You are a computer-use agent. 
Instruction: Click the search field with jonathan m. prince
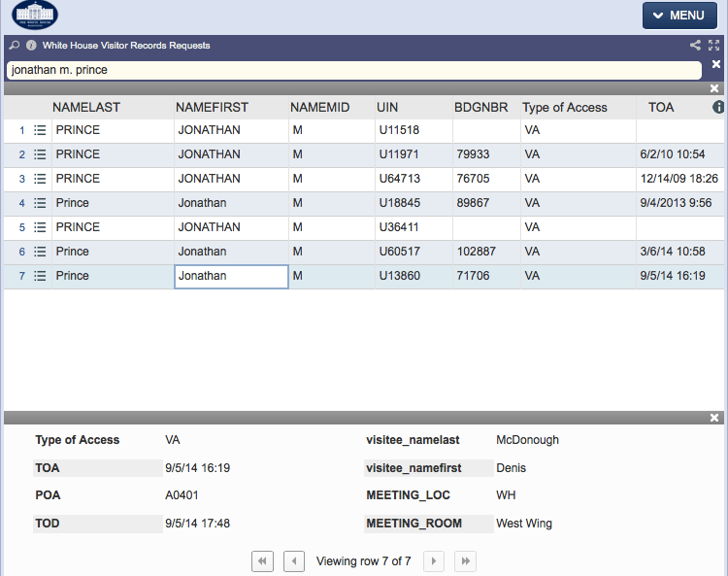pos(353,70)
